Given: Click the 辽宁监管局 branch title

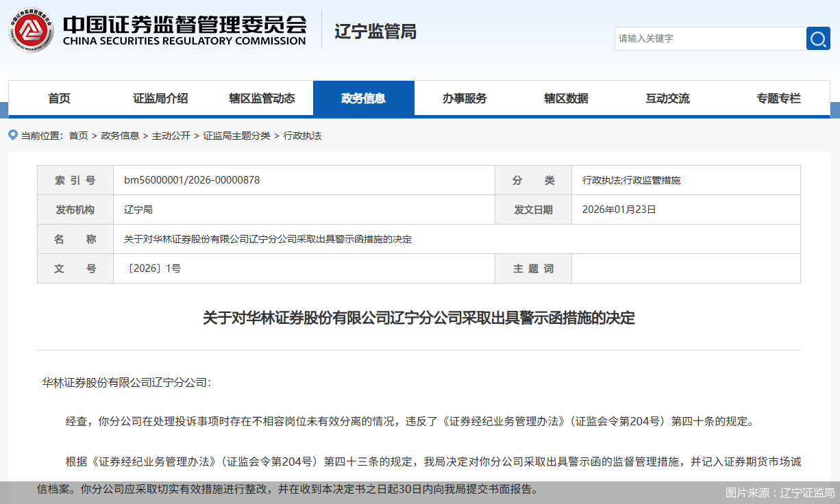Looking at the screenshot, I should (374, 32).
